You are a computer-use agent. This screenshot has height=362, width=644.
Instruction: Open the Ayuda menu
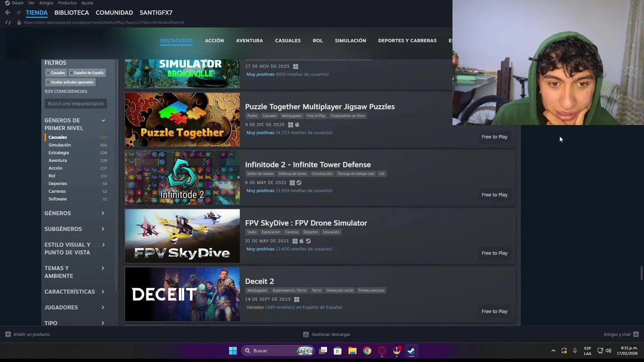[87, 3]
